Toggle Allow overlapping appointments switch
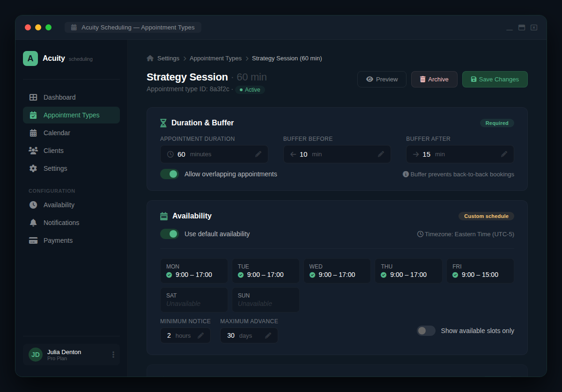The image size is (562, 392). [x=170, y=174]
